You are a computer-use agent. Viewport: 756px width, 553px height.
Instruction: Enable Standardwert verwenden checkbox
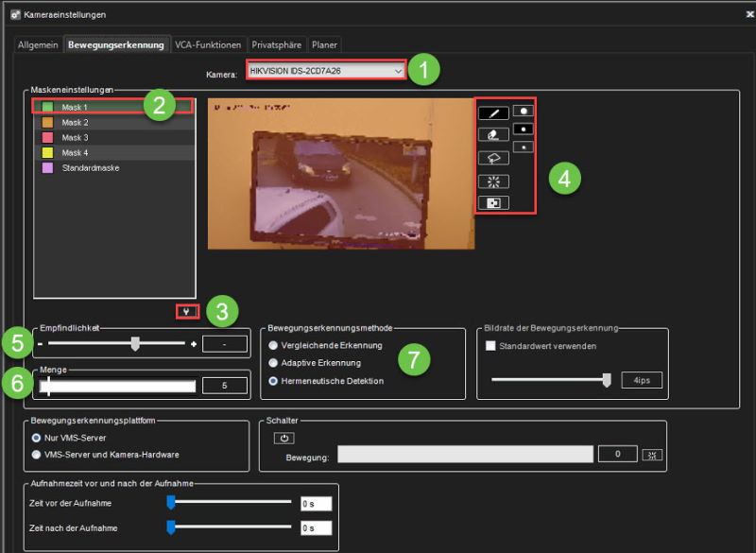coord(490,347)
